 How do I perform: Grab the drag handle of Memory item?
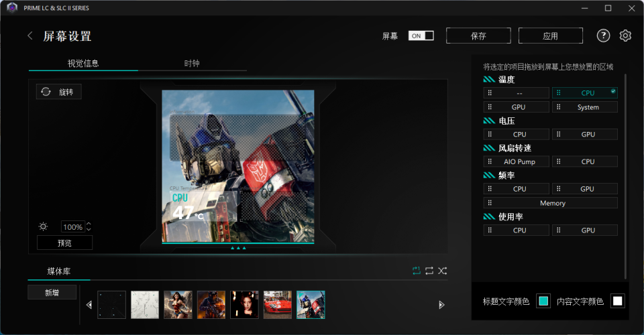tap(490, 203)
